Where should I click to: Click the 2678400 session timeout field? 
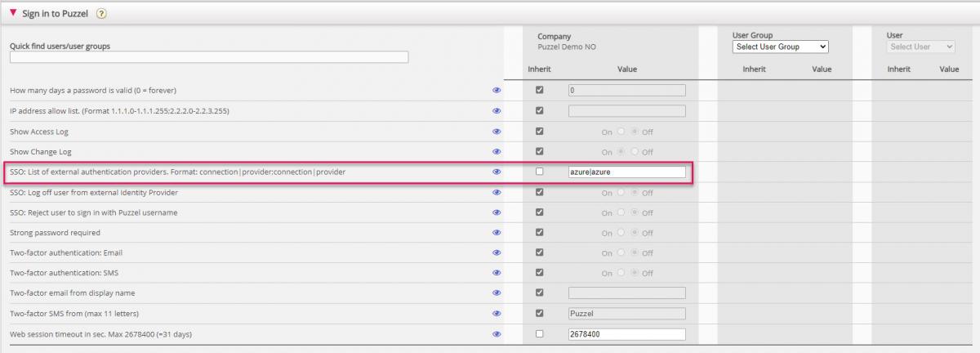[x=626, y=334]
